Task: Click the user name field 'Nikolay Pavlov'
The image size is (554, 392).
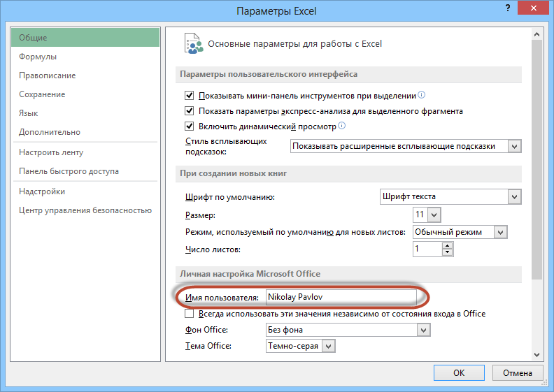Action: [x=341, y=297]
